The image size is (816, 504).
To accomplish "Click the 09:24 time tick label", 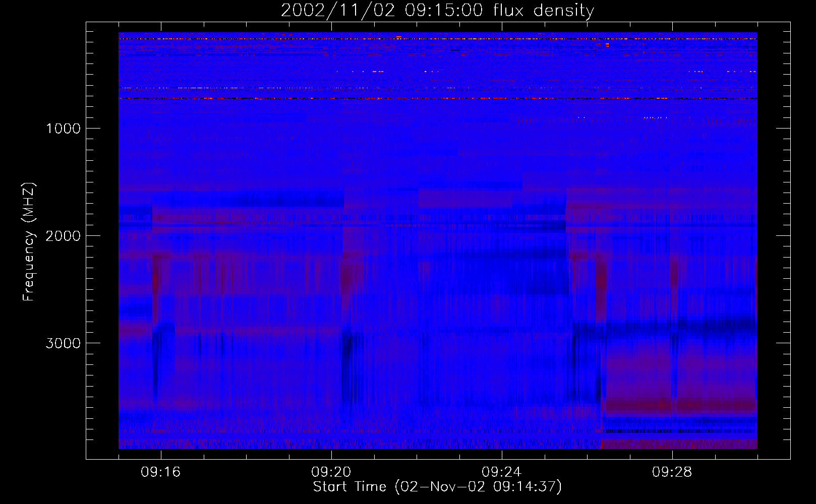I will tap(502, 472).
